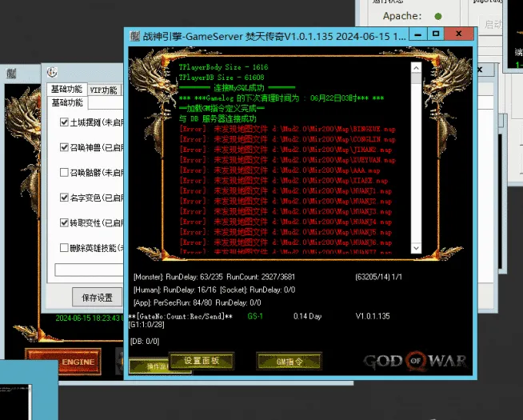Click the log scrollbar up arrow

(416, 68)
